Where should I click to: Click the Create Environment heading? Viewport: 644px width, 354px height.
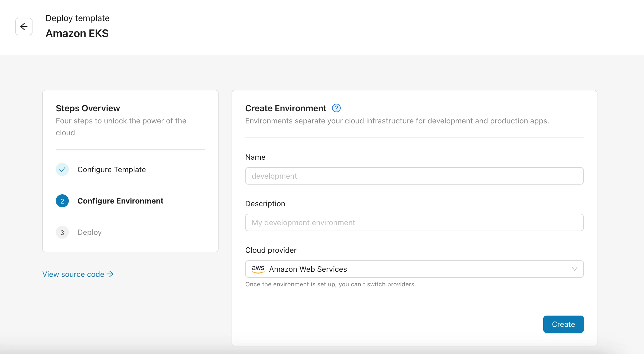pyautogui.click(x=286, y=108)
